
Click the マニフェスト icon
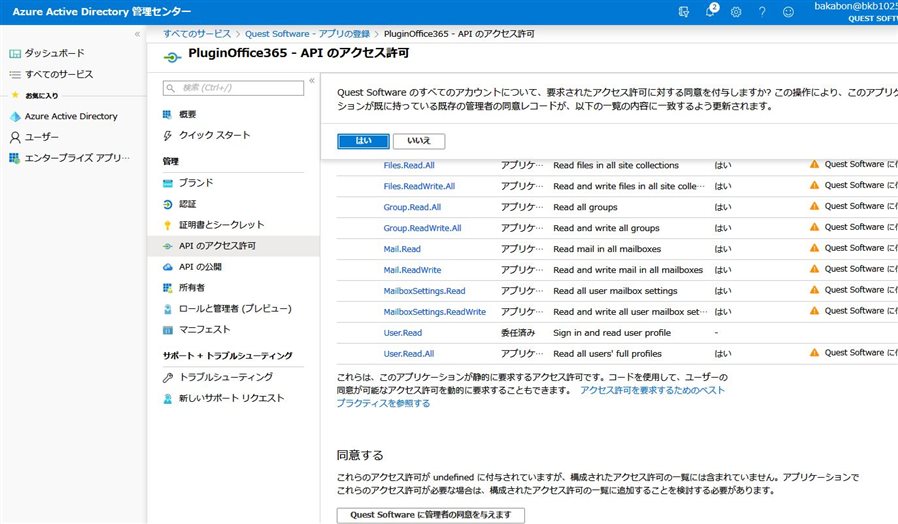coord(167,330)
